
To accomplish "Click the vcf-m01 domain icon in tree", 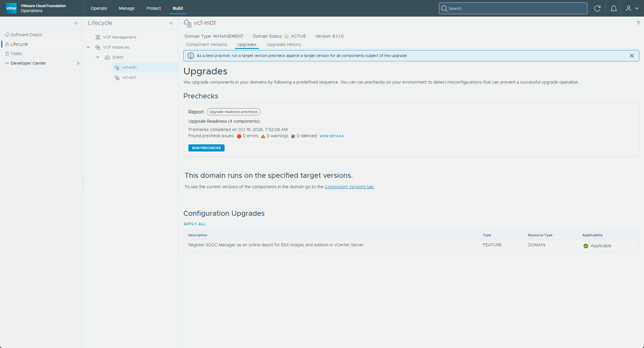I will [117, 68].
